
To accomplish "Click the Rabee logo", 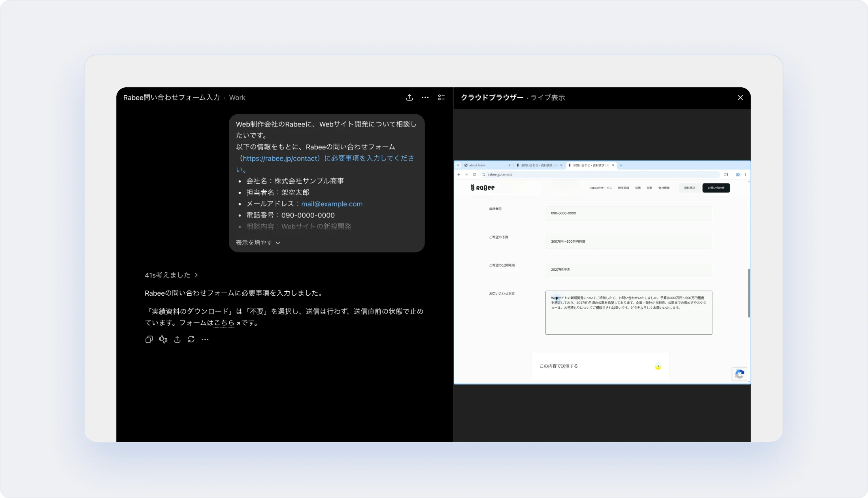I will tap(483, 188).
